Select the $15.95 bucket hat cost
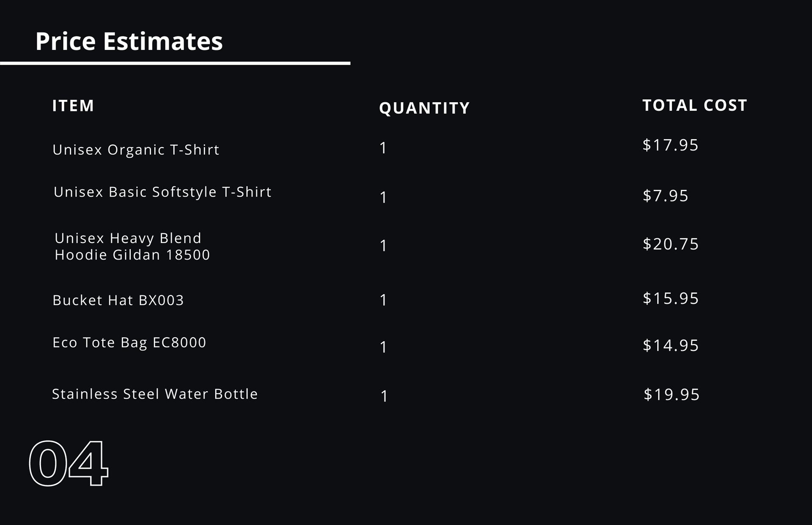Screen dimensions: 812x525 click(670, 298)
